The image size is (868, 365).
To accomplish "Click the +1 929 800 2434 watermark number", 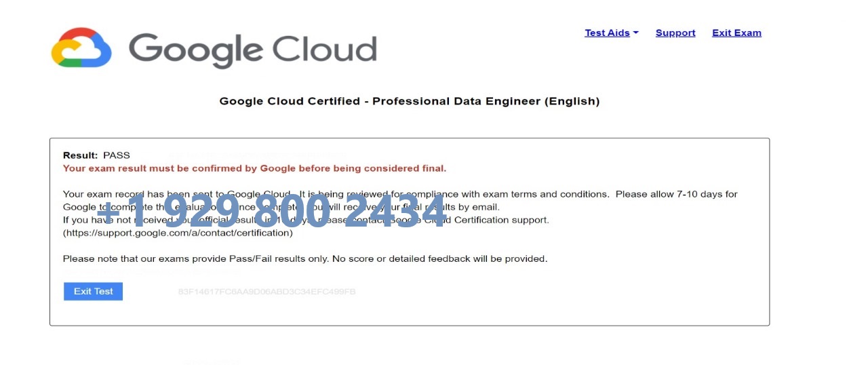I will 271,210.
